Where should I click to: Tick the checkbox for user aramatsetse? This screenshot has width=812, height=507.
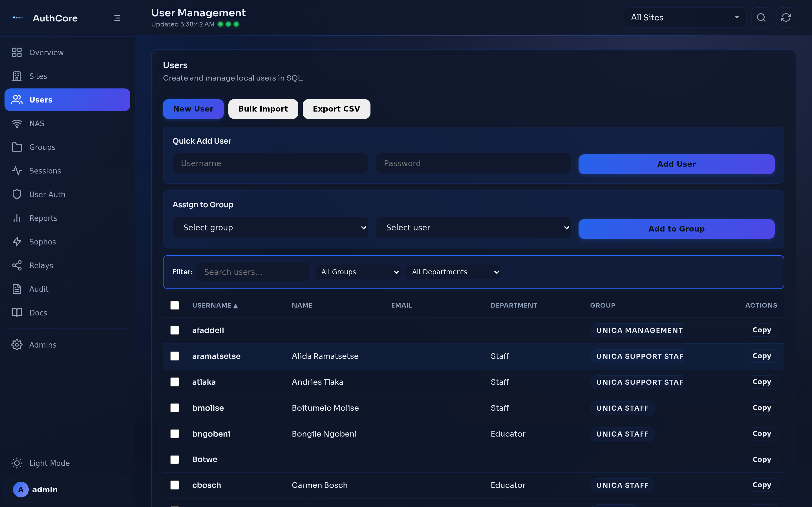175,356
